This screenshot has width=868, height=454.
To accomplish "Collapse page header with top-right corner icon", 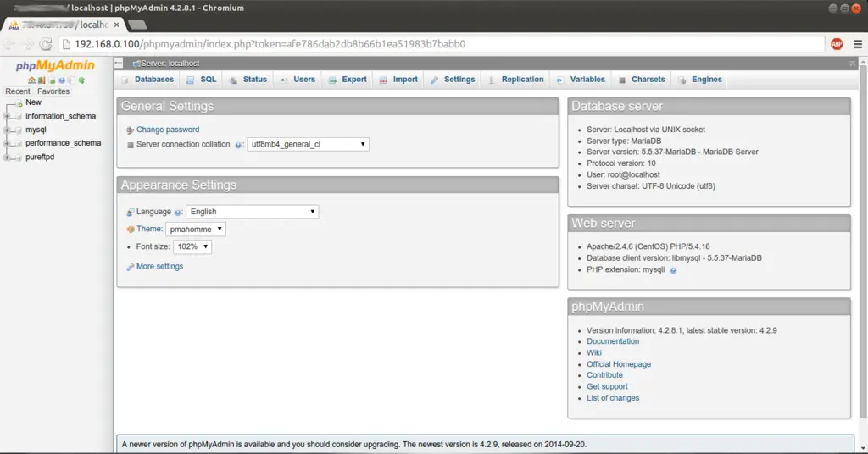I will point(852,64).
